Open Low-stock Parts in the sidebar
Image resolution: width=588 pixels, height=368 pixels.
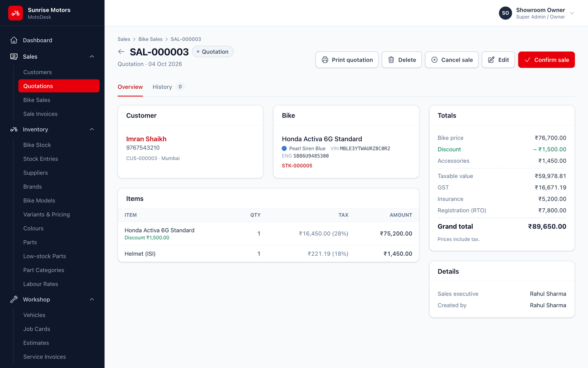59,256
